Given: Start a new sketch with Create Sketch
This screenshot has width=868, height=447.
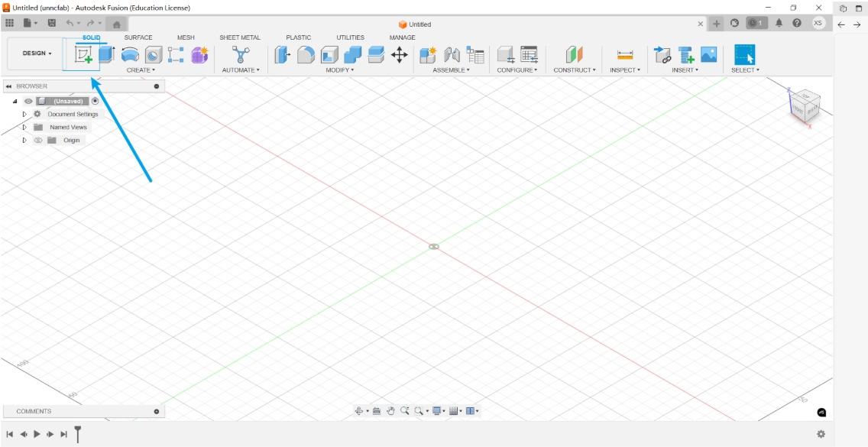Looking at the screenshot, I should [83, 55].
